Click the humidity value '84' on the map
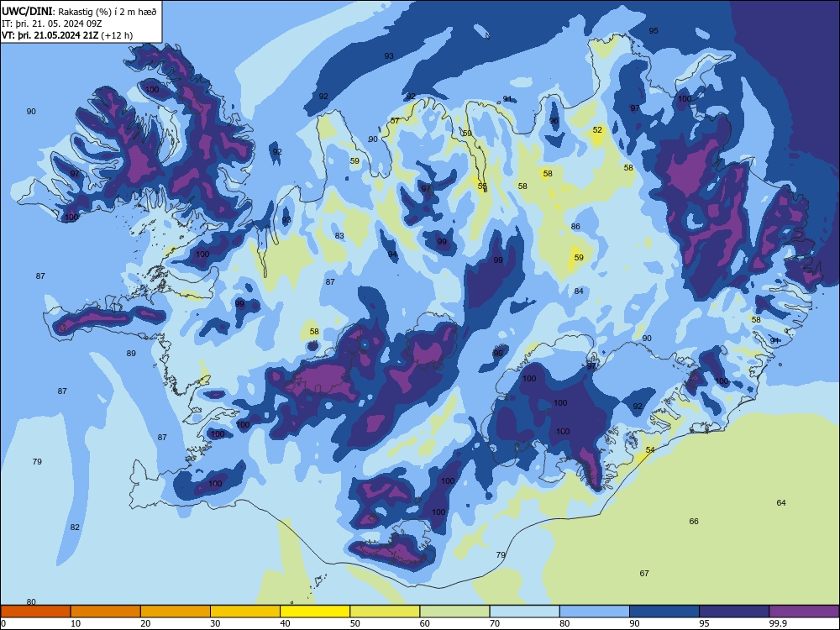 coord(579,291)
